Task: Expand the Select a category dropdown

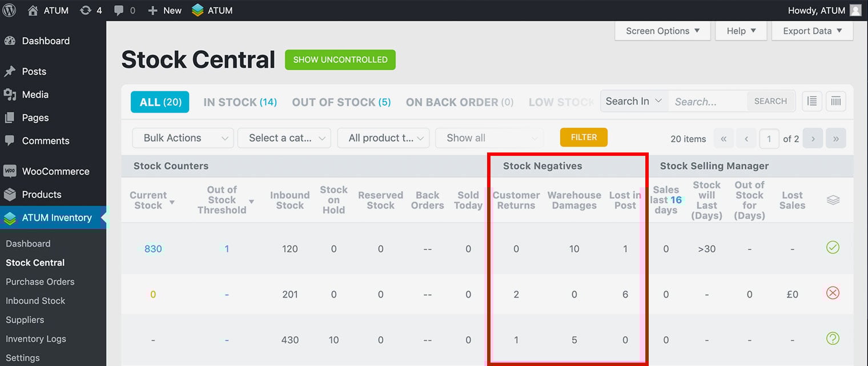Action: click(284, 138)
